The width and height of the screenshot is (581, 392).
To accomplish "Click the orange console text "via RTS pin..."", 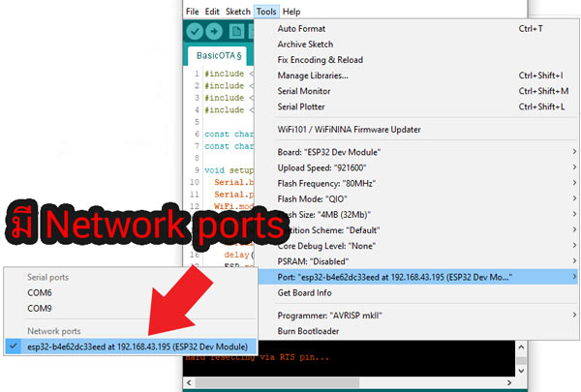I will pyautogui.click(x=294, y=357).
